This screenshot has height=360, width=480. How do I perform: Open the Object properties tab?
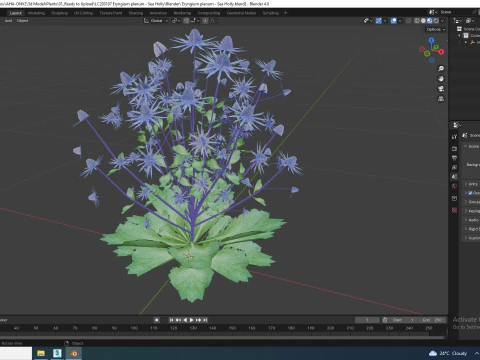click(454, 198)
